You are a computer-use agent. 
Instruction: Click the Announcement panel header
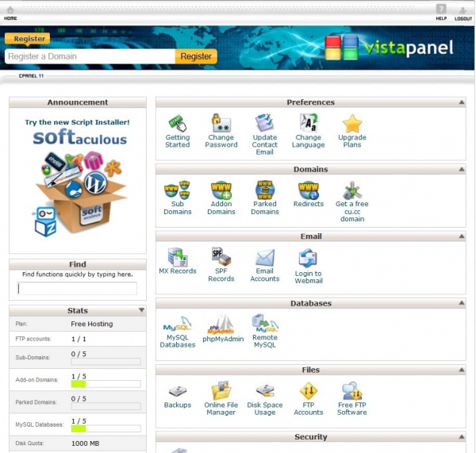(x=78, y=102)
